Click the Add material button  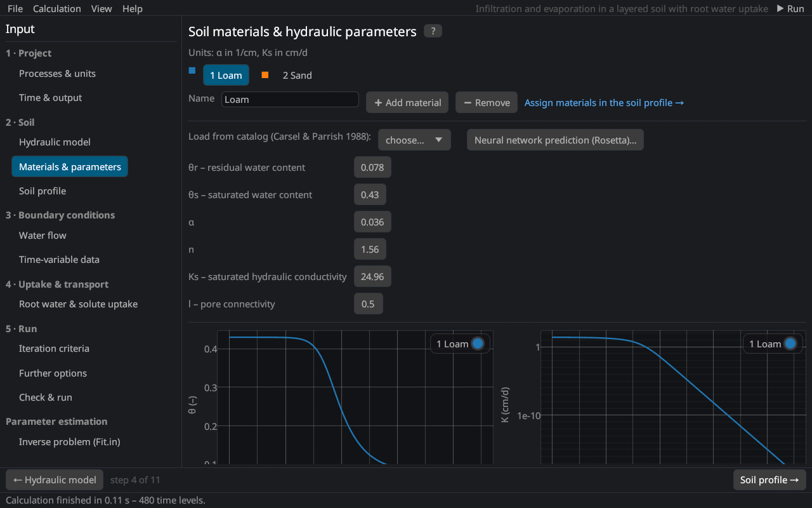408,102
